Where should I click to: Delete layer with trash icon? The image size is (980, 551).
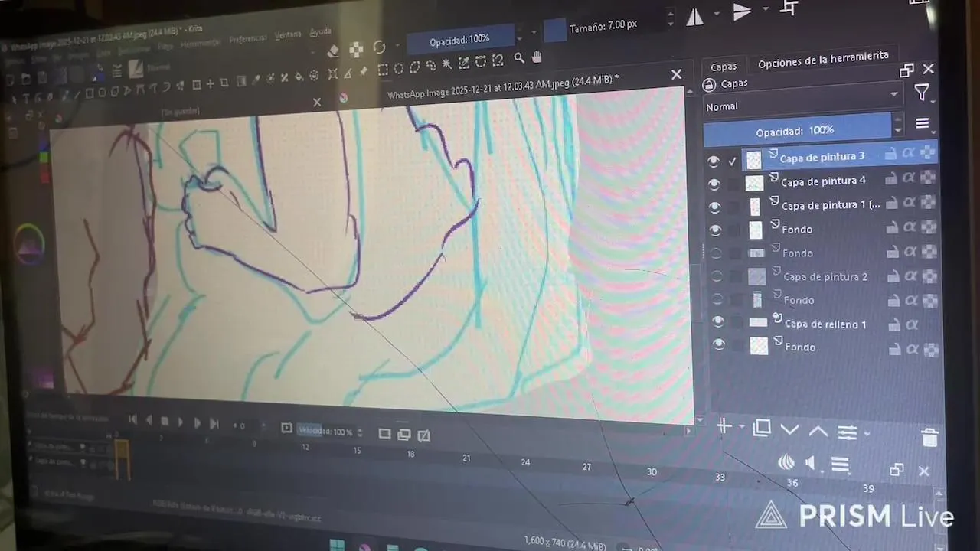point(929,437)
